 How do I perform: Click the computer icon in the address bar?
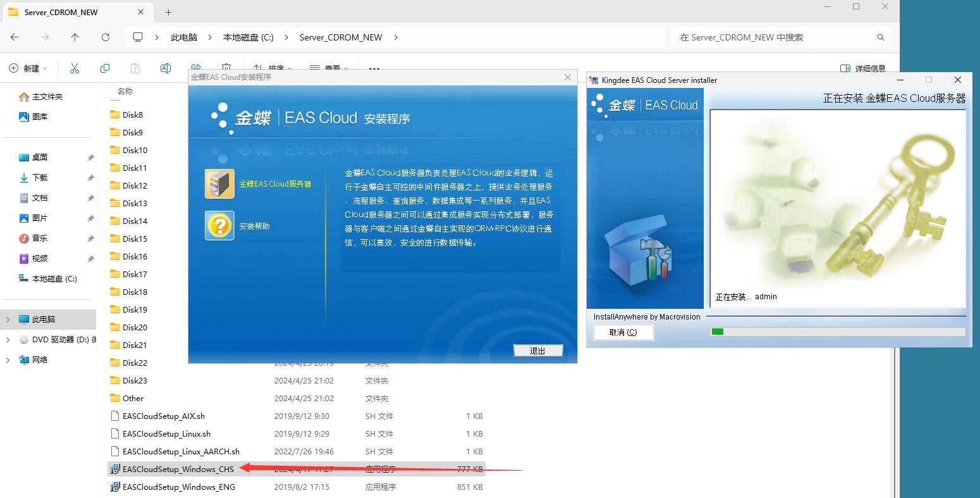tap(138, 37)
